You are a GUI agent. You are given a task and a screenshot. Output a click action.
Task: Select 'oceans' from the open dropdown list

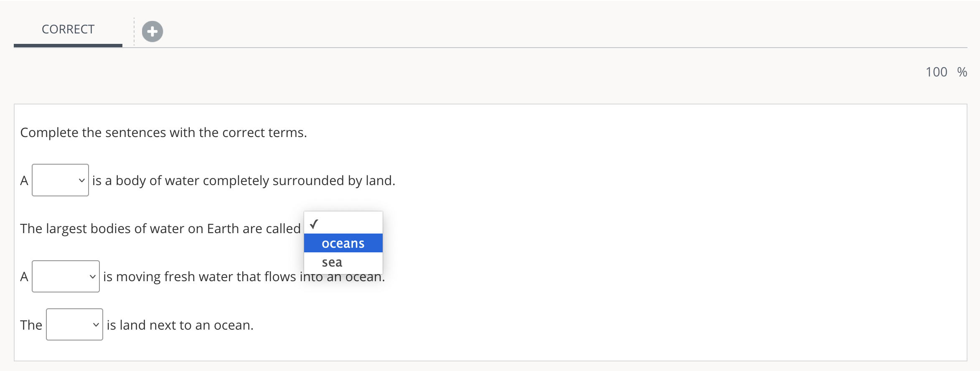pos(343,243)
